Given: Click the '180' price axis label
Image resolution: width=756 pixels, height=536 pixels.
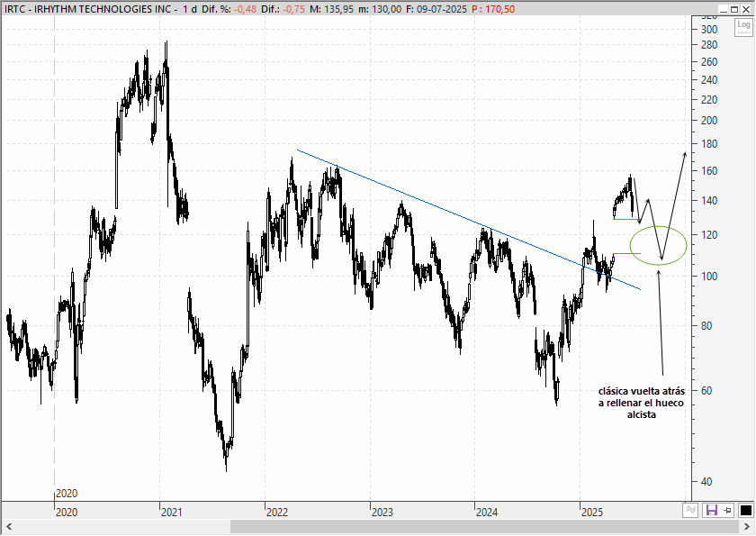Looking at the screenshot, I should point(709,144).
